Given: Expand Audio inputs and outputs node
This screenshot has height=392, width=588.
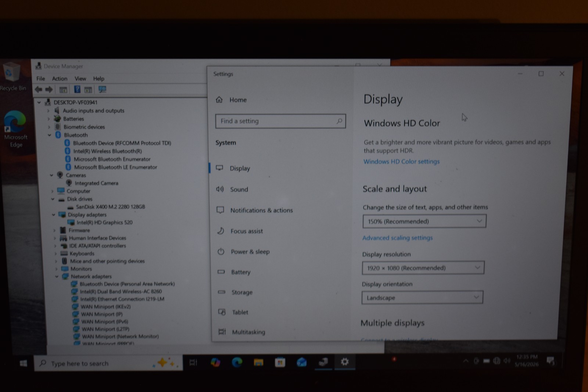Looking at the screenshot, I should tap(48, 111).
